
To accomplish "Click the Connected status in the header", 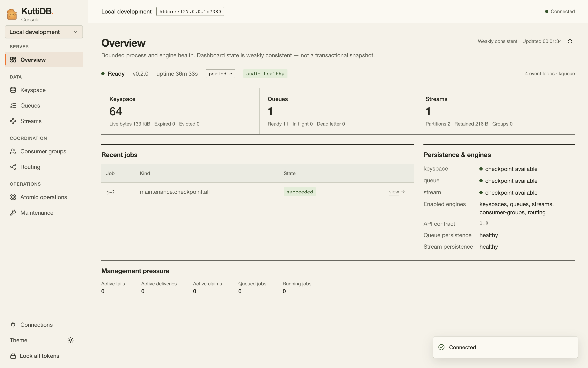I will pos(560,11).
